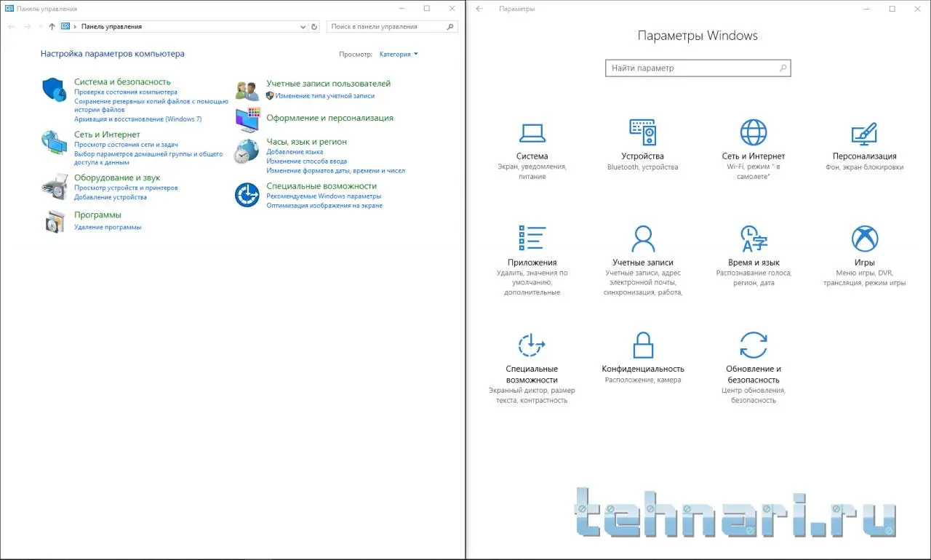
Task: Click the Поиск в панели управления field
Action: [x=392, y=26]
